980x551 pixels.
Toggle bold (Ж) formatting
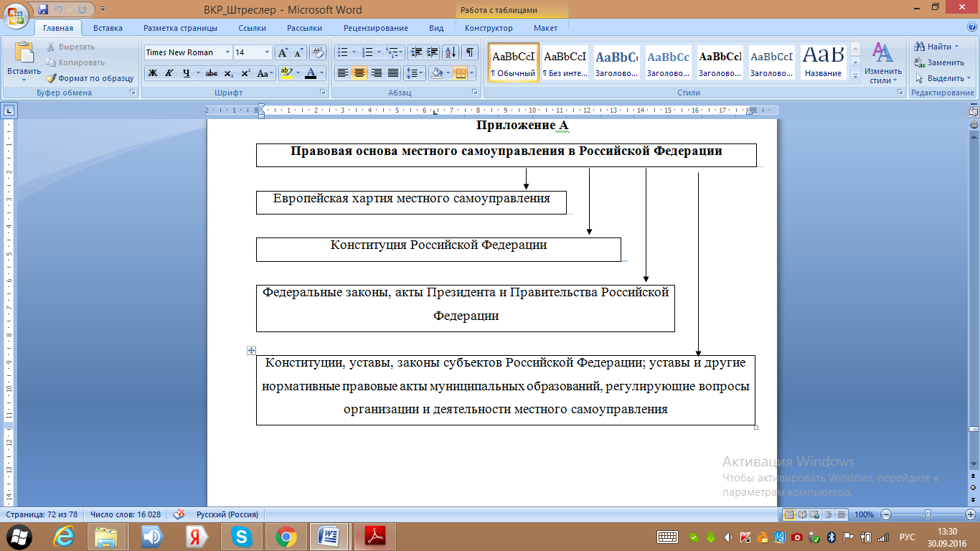coord(153,73)
